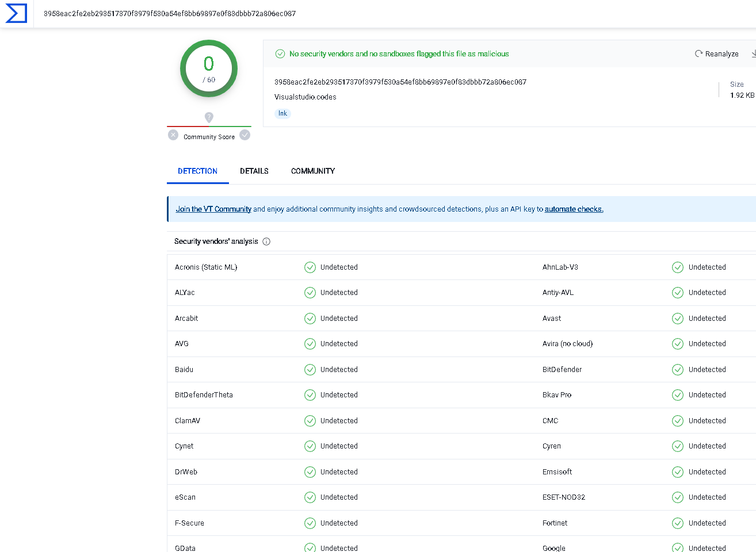Image resolution: width=756 pixels, height=552 pixels.
Task: Click the 'Undetected' text in the AhnLab-V3 row
Action: point(707,267)
